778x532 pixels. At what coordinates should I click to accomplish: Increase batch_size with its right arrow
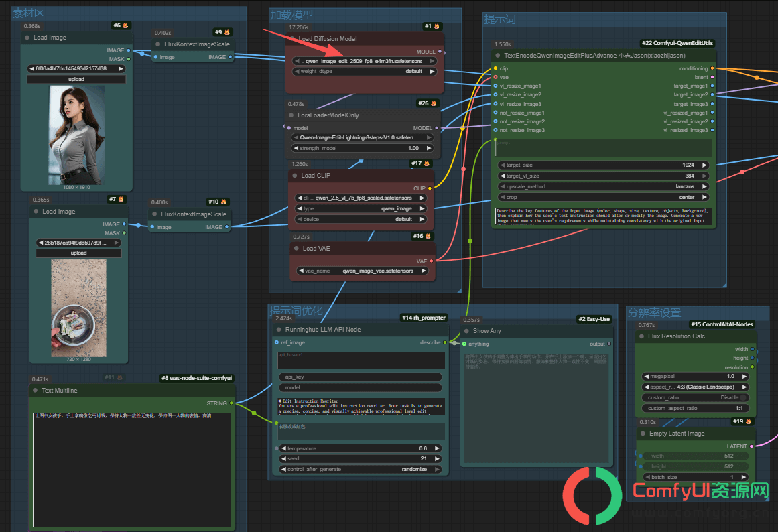point(744,478)
